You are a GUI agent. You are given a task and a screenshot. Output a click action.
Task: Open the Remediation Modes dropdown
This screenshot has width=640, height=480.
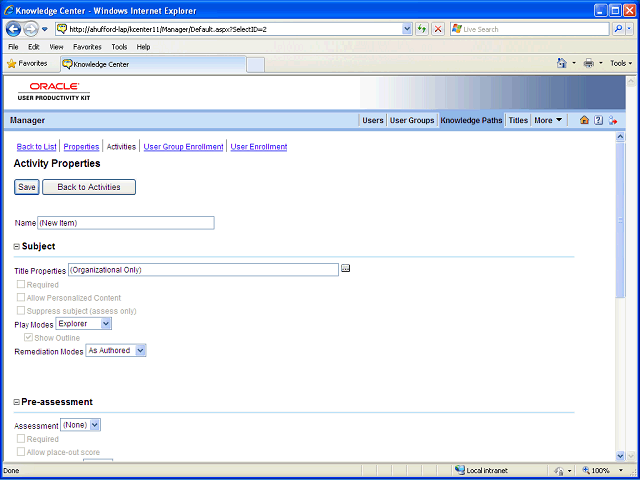(x=116, y=350)
